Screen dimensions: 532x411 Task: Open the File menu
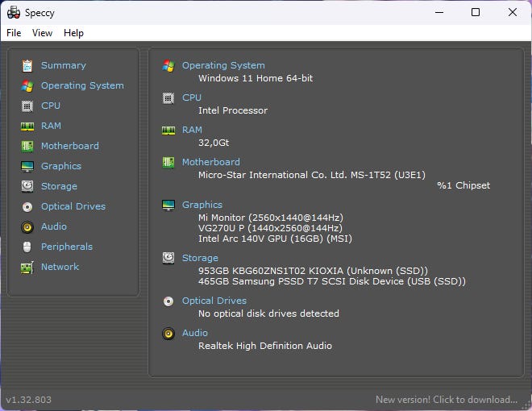pos(14,33)
